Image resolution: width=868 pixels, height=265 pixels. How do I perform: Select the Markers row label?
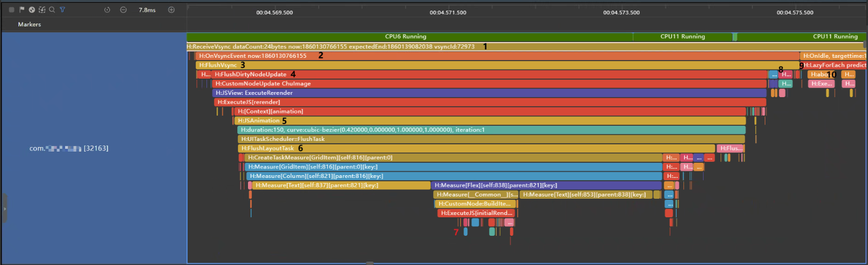[x=29, y=25]
